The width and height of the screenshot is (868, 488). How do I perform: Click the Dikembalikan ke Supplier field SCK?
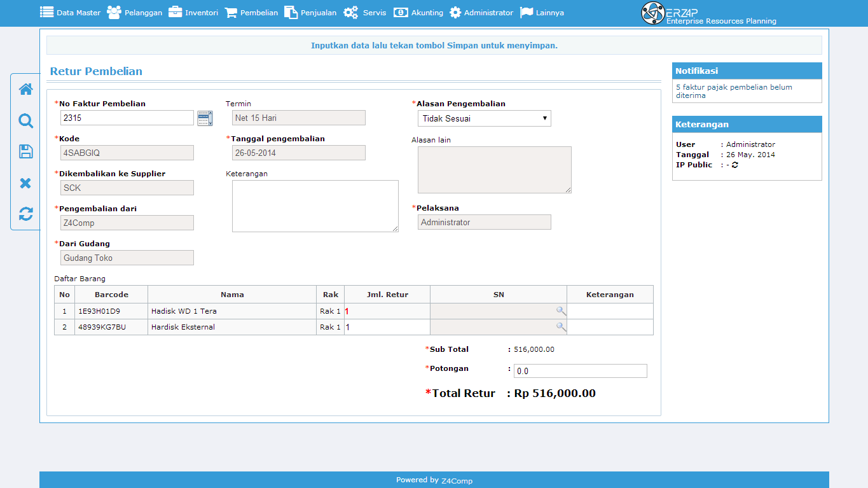point(127,188)
